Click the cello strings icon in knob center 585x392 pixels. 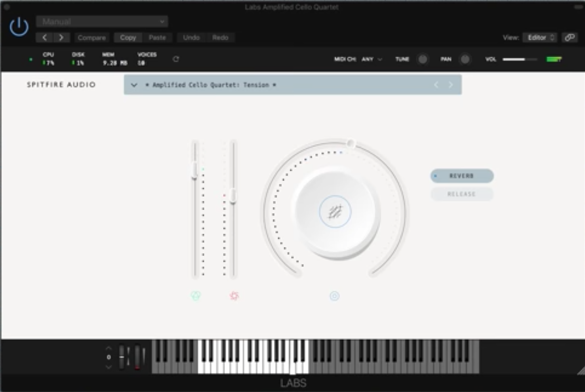click(x=335, y=212)
